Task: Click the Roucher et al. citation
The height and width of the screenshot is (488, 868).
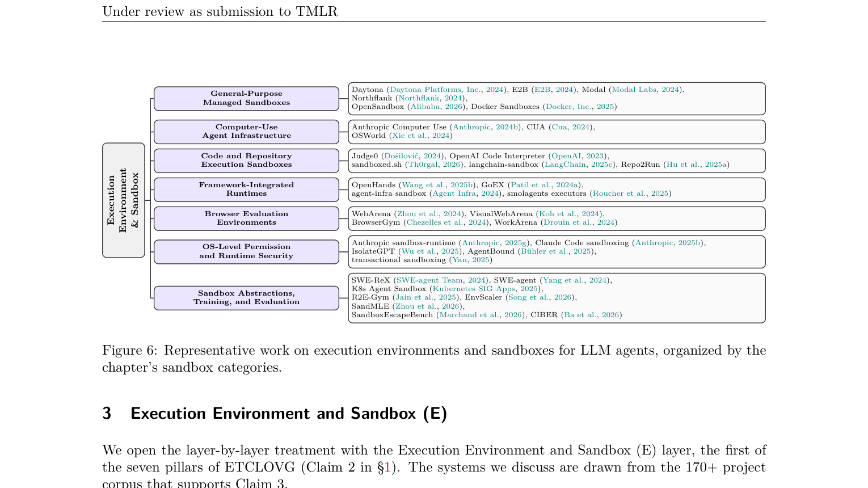Action: click(x=630, y=193)
